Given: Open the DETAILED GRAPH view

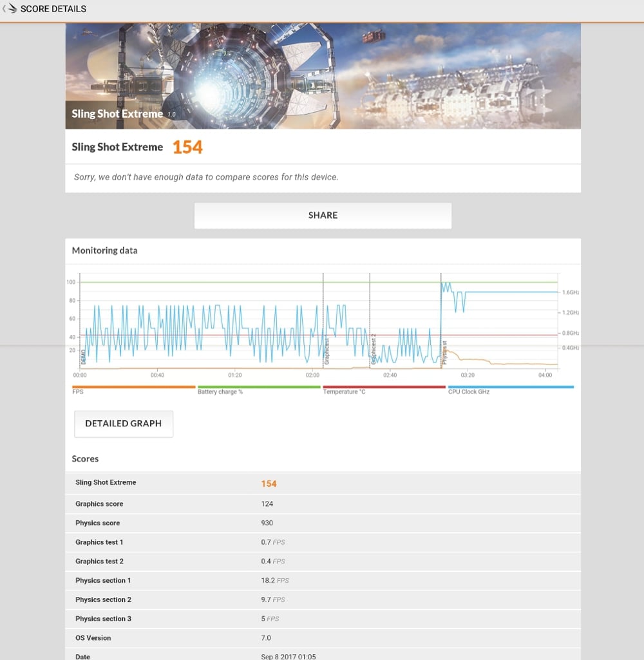Looking at the screenshot, I should 124,424.
